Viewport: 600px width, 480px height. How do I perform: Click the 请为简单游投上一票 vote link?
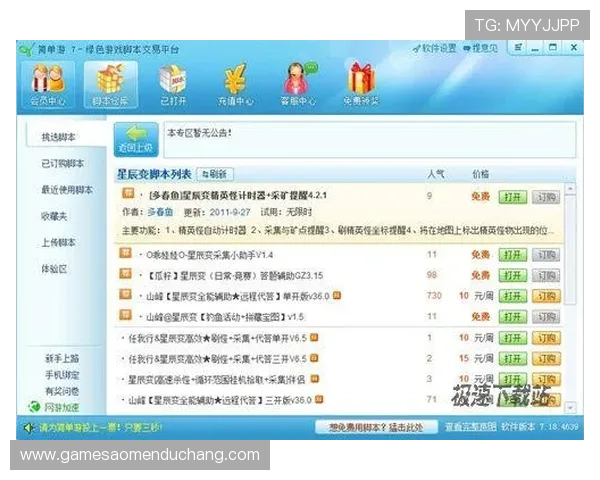coord(100,427)
